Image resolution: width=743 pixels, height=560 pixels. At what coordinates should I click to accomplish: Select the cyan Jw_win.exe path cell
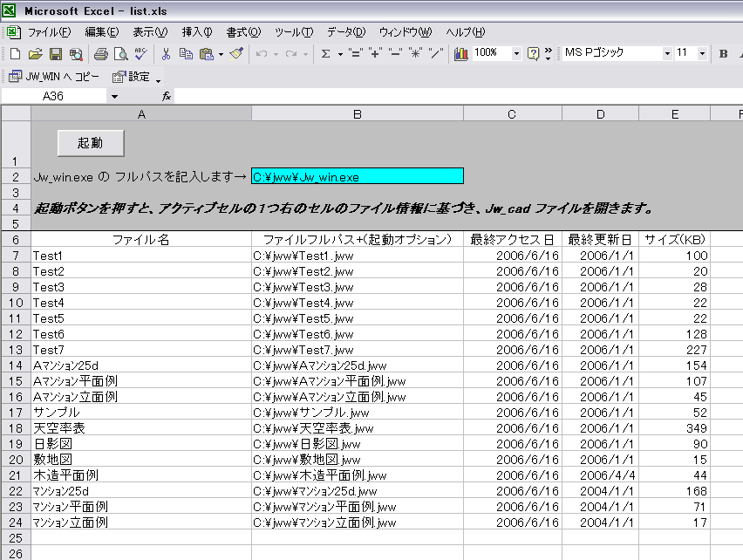pos(358,176)
